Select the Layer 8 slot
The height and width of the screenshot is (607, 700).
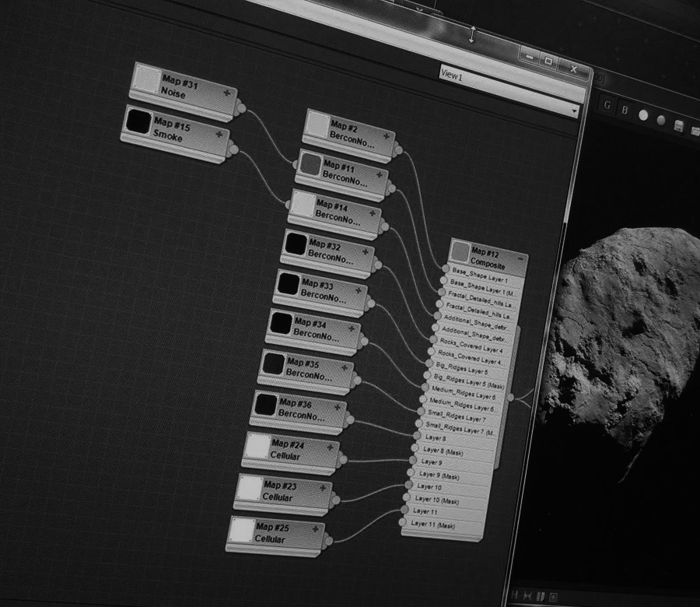pos(457,439)
